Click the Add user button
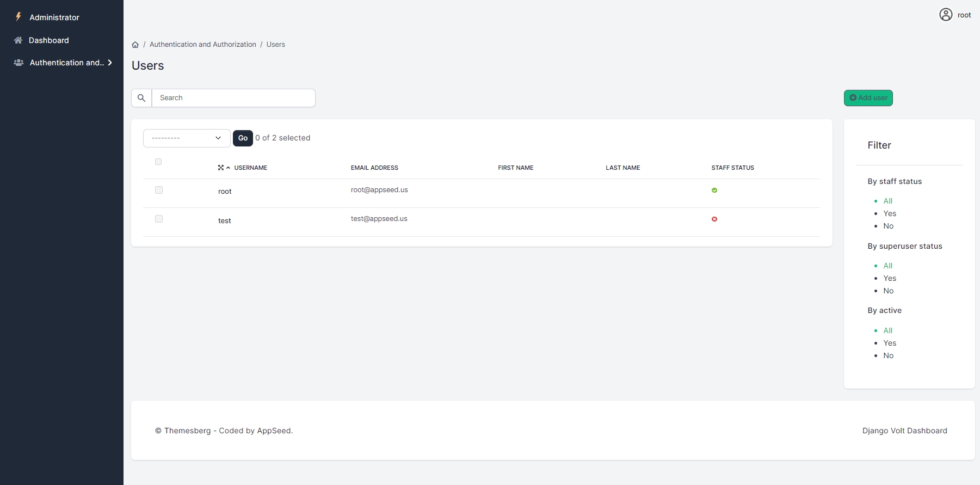Viewport: 980px width, 485px height. pyautogui.click(x=868, y=98)
